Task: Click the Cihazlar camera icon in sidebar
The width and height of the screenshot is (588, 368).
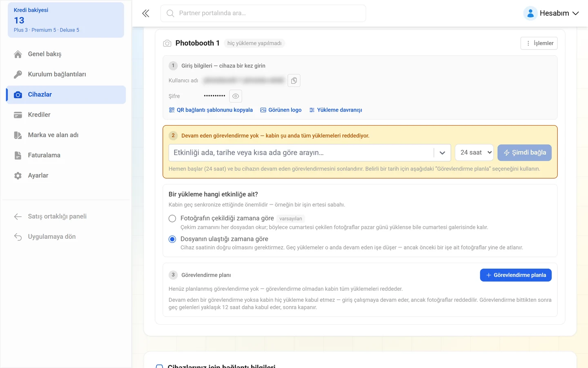Action: pos(18,95)
